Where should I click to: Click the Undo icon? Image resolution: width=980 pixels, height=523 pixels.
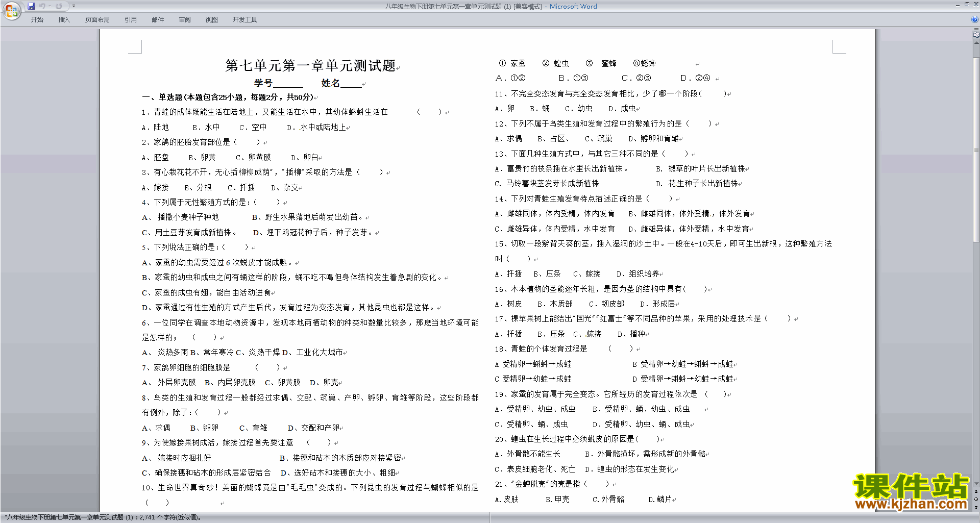point(42,6)
